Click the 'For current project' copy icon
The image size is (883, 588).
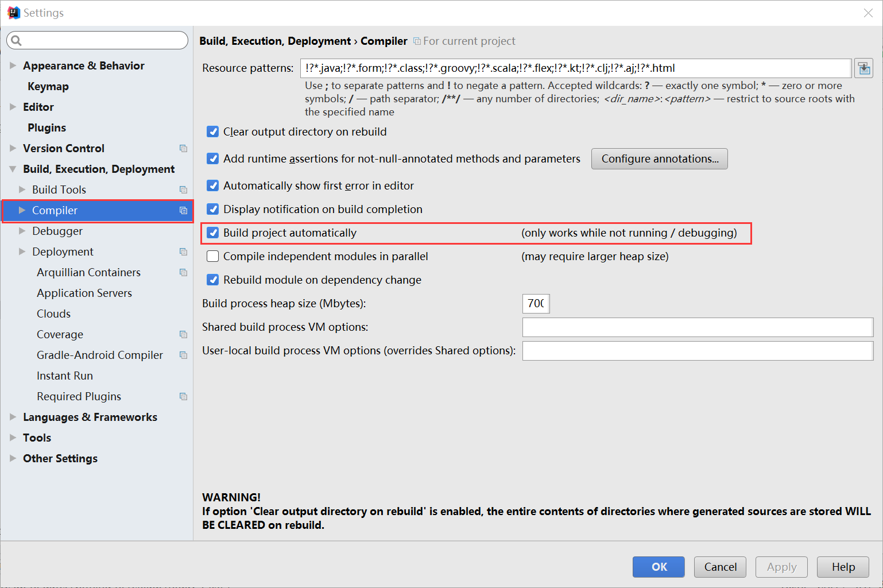click(417, 41)
